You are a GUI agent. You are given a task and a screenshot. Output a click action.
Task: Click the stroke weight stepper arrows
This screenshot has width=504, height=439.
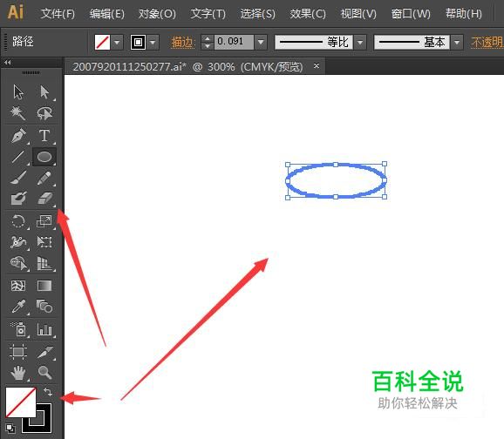click(x=208, y=42)
